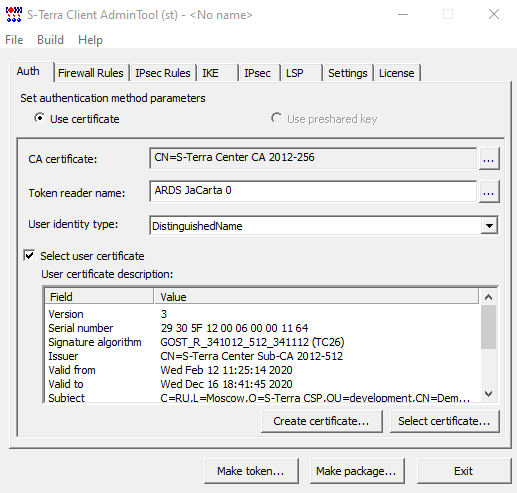Open the File menu

[x=14, y=40]
